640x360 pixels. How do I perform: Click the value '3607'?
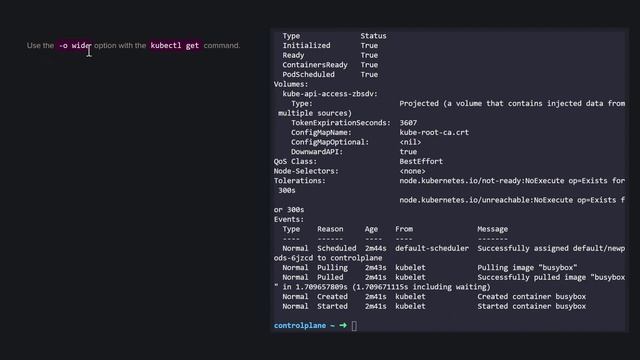point(408,122)
